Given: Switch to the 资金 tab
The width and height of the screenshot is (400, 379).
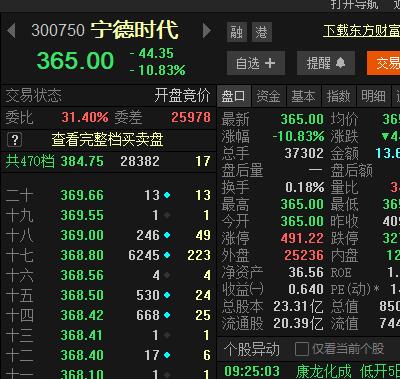Looking at the screenshot, I should 268,96.
